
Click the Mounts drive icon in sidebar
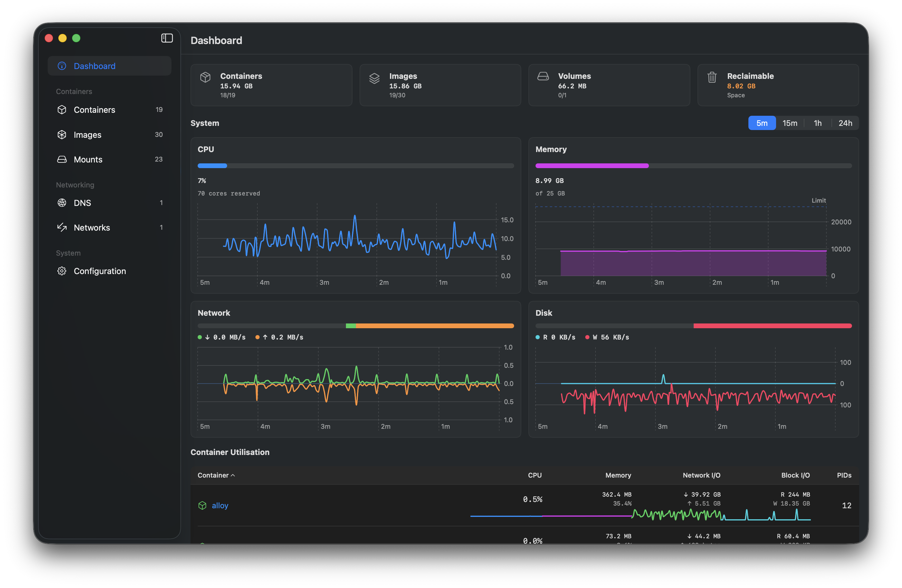tap(62, 159)
